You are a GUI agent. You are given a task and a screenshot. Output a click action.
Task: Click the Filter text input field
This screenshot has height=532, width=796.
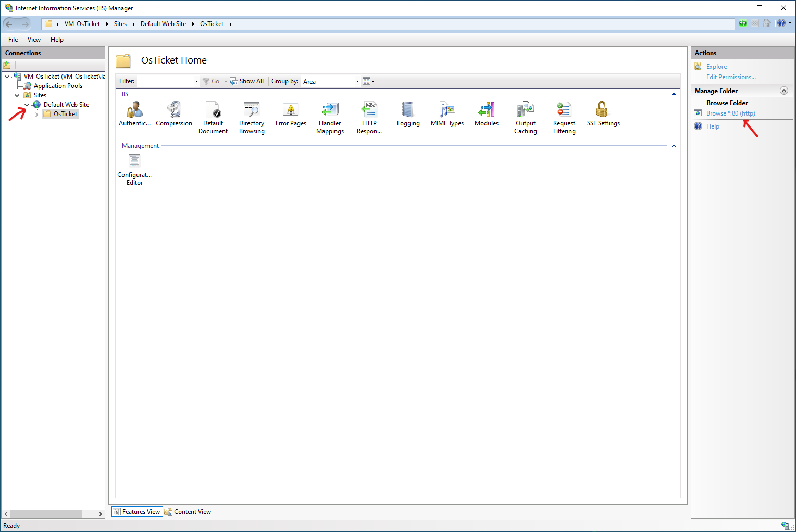(165, 82)
